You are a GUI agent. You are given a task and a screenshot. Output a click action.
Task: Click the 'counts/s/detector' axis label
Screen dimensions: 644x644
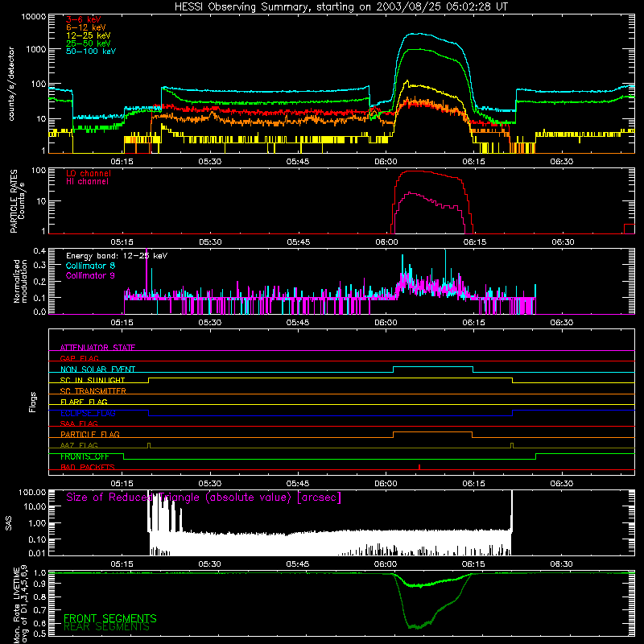coord(11,84)
